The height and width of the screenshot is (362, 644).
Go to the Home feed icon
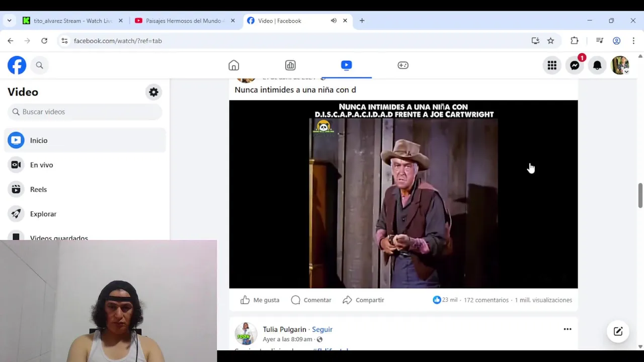pos(233,65)
